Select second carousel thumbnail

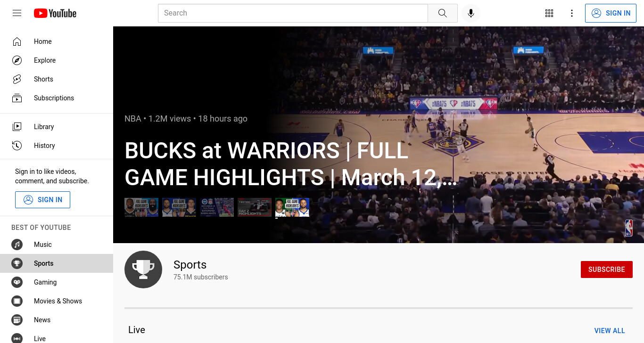point(179,207)
